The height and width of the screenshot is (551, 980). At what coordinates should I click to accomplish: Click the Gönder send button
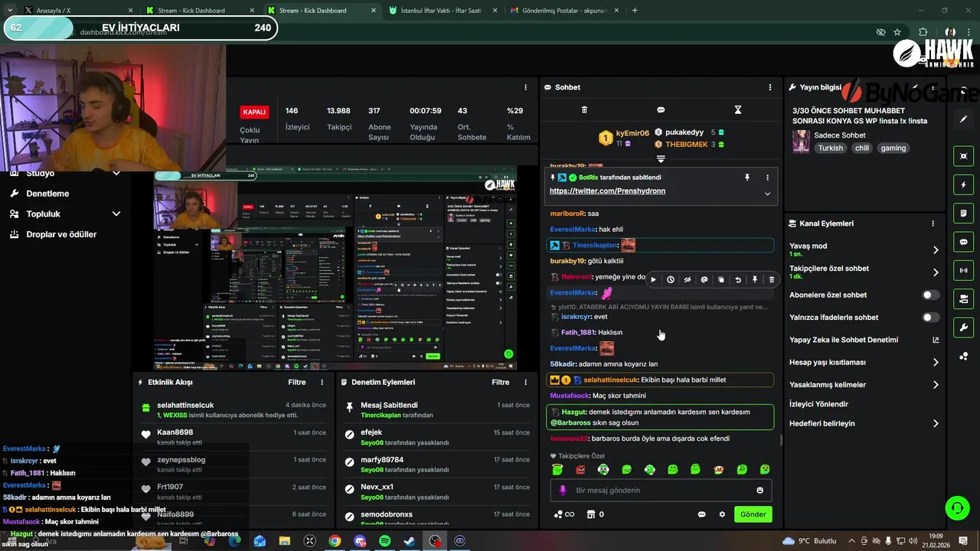pos(753,514)
